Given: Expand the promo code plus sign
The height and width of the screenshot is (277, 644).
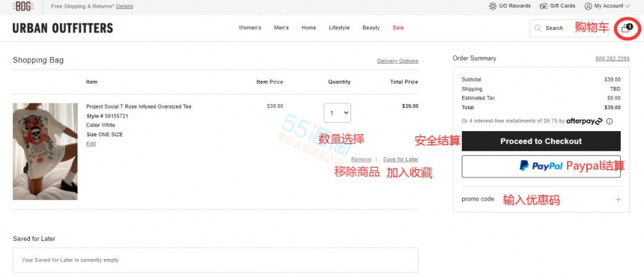Looking at the screenshot, I should (x=618, y=199).
